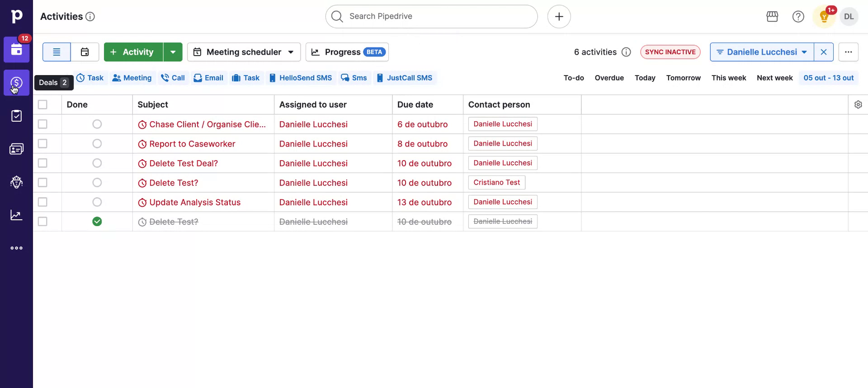Viewport: 868px width, 388px height.
Task: Expand the Activity add dropdown arrow
Action: click(x=173, y=52)
